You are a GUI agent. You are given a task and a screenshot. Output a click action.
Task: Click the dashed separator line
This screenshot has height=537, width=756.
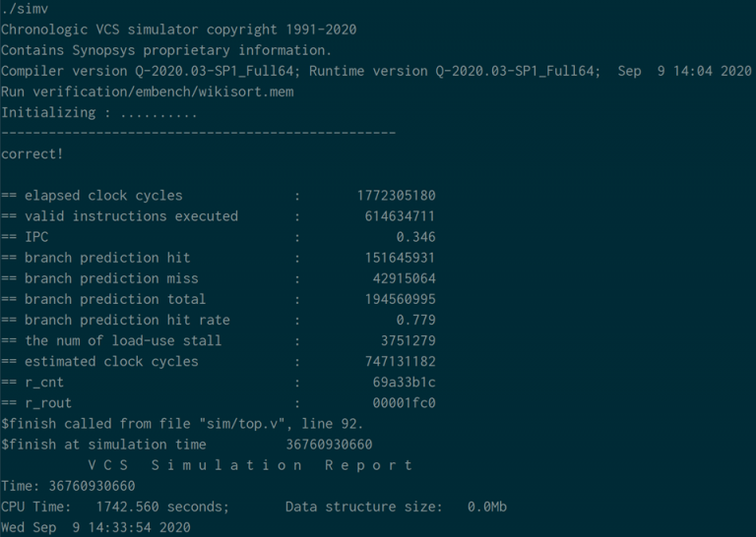[x=198, y=133]
